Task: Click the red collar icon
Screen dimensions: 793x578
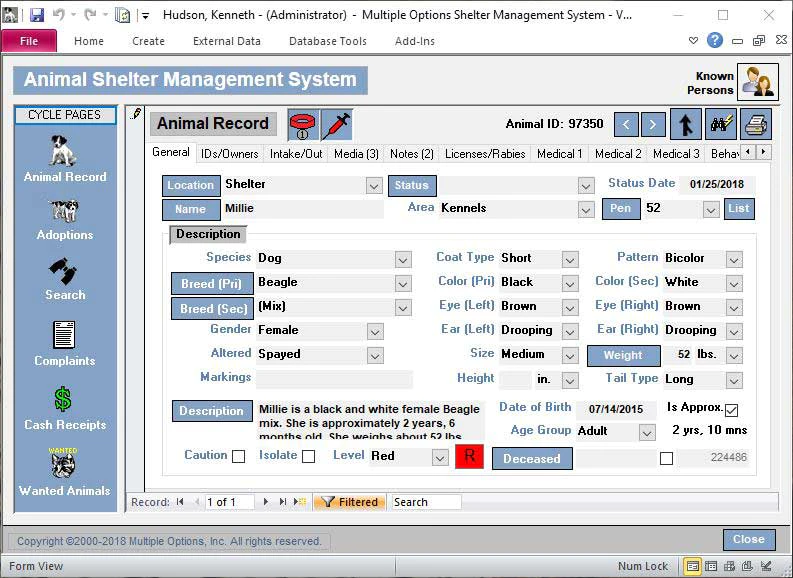Action: click(x=302, y=125)
